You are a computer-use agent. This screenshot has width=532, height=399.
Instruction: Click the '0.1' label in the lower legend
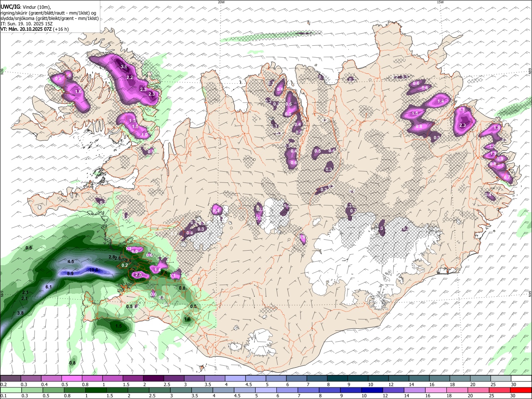click(3, 396)
